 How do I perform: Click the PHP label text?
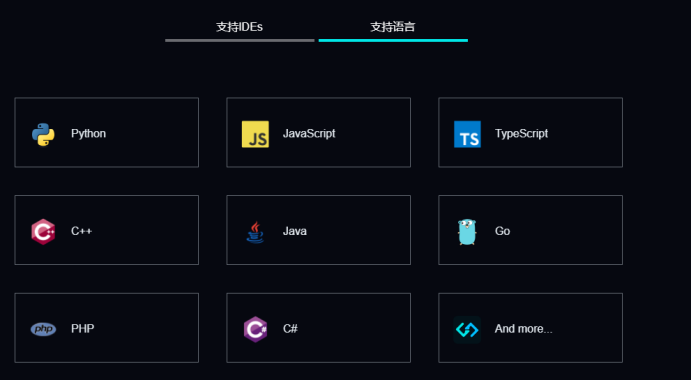tap(83, 328)
